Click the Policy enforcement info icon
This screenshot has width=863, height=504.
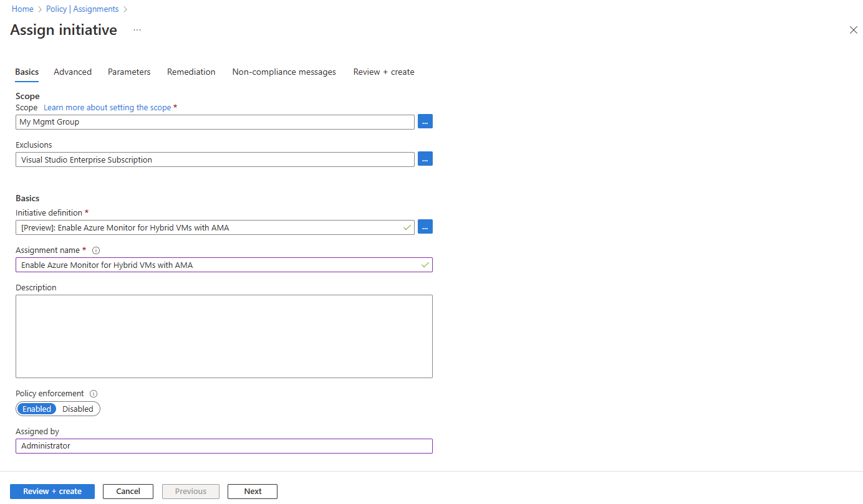point(94,394)
